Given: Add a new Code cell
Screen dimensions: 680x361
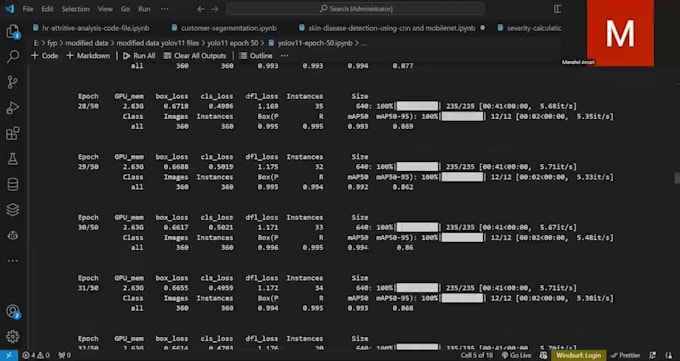Looking at the screenshot, I should 44,56.
